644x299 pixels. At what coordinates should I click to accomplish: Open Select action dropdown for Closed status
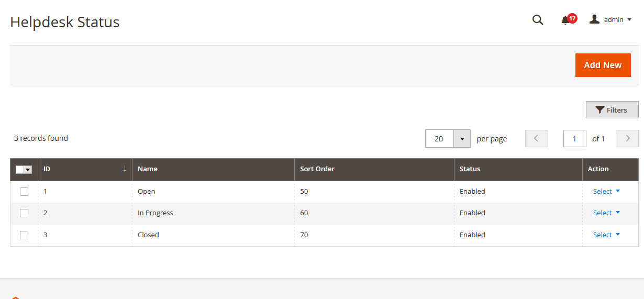coord(606,235)
